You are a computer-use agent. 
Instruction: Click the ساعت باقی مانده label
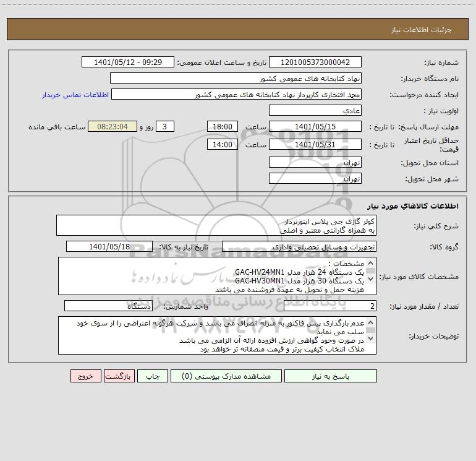(x=57, y=127)
